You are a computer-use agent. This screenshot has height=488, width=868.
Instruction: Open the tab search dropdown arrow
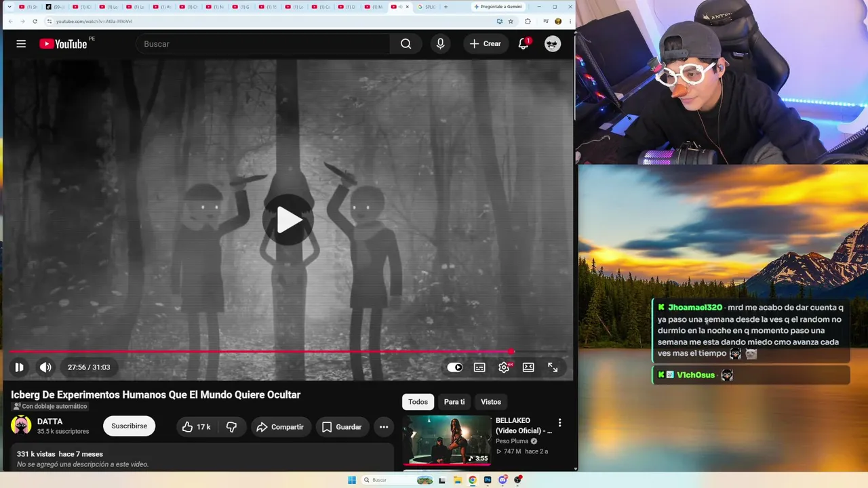click(x=9, y=7)
